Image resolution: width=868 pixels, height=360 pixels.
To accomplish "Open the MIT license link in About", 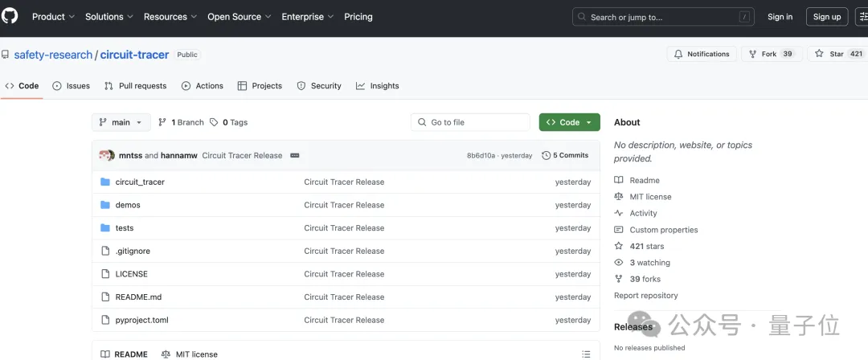I will click(650, 196).
